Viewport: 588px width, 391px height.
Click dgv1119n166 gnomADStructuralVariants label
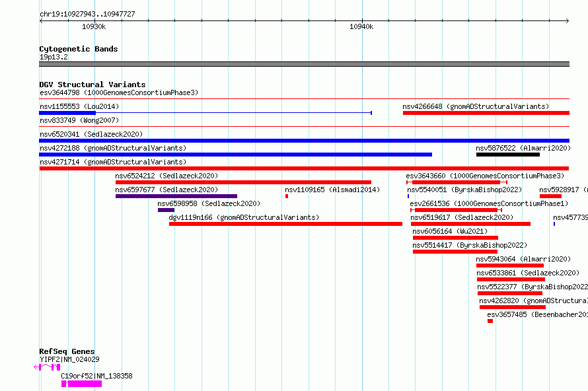[x=244, y=217]
